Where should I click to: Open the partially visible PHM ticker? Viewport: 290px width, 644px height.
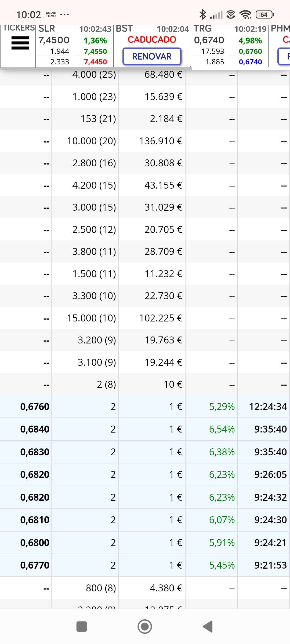[280, 46]
